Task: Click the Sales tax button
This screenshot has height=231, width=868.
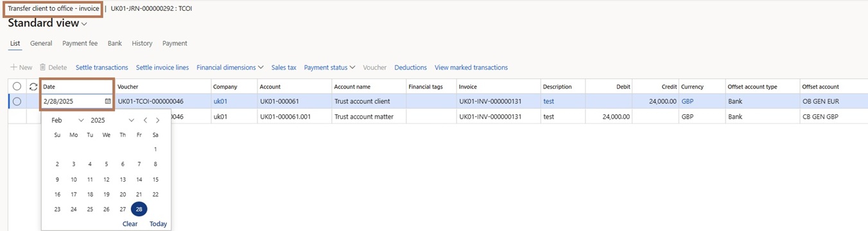Action: (284, 67)
